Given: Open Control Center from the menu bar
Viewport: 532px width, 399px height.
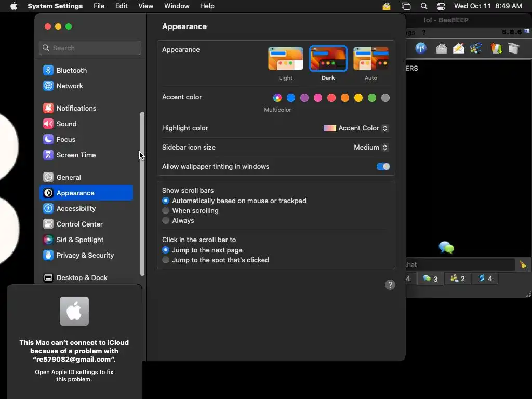Looking at the screenshot, I should 441,6.
